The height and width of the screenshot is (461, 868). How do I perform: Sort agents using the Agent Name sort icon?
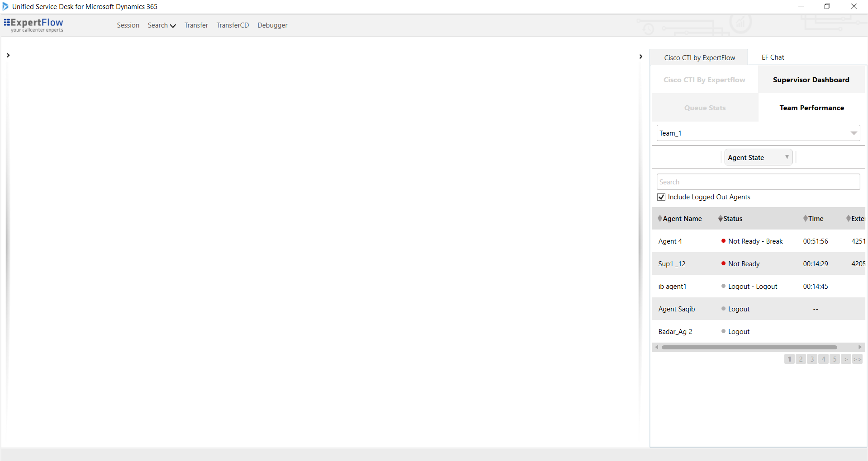pos(659,218)
